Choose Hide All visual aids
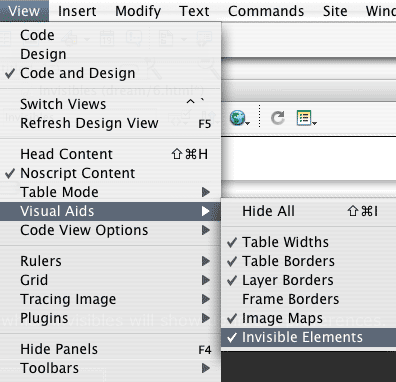The image size is (396, 382). (x=308, y=211)
